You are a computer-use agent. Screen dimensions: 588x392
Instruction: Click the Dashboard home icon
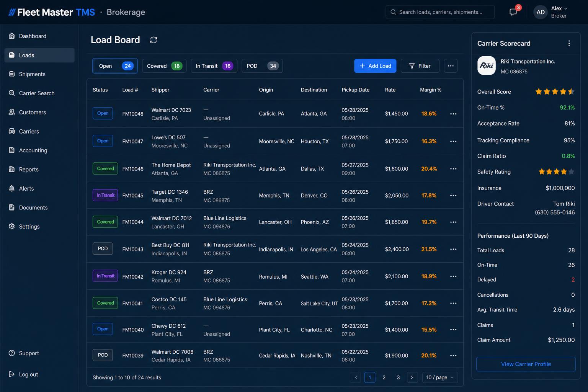12,36
